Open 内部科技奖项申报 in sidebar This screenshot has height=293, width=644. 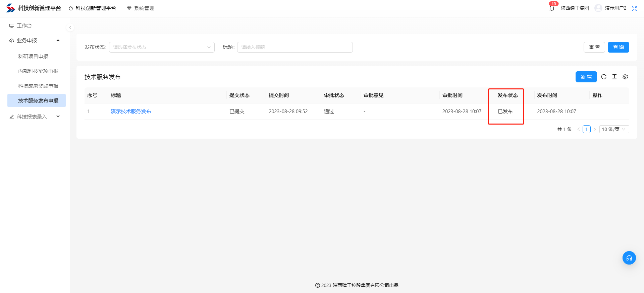coord(38,71)
